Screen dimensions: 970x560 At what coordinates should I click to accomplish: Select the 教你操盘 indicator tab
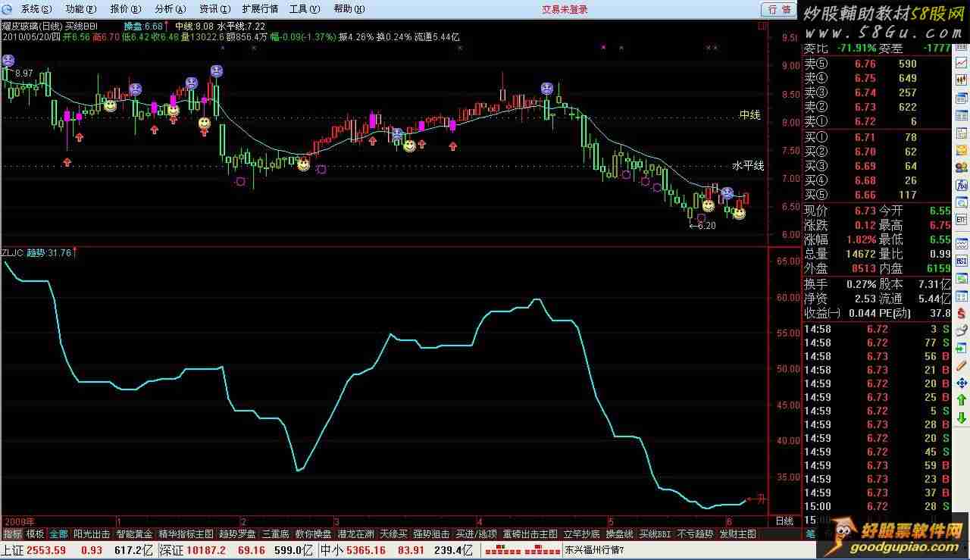pos(314,533)
